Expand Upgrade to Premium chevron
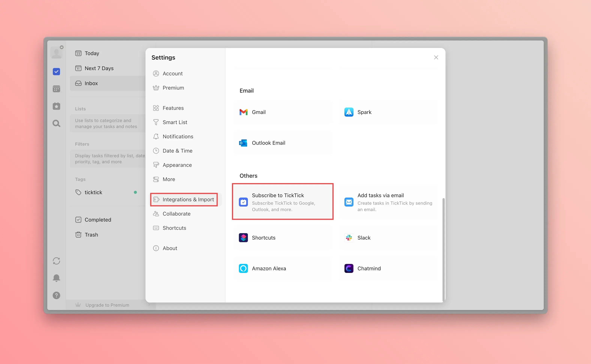Viewport: 591px width, 364px height. tap(149, 305)
